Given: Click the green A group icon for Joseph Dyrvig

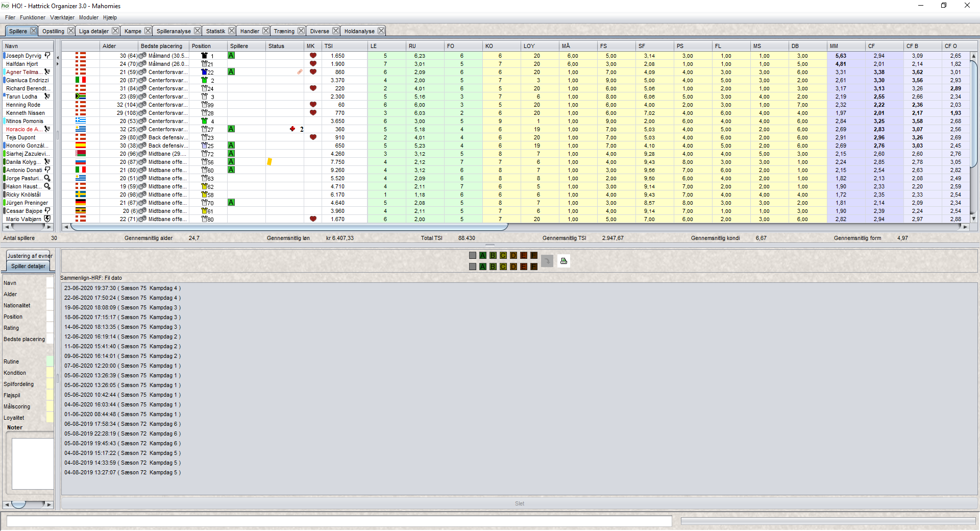Looking at the screenshot, I should [231, 55].
